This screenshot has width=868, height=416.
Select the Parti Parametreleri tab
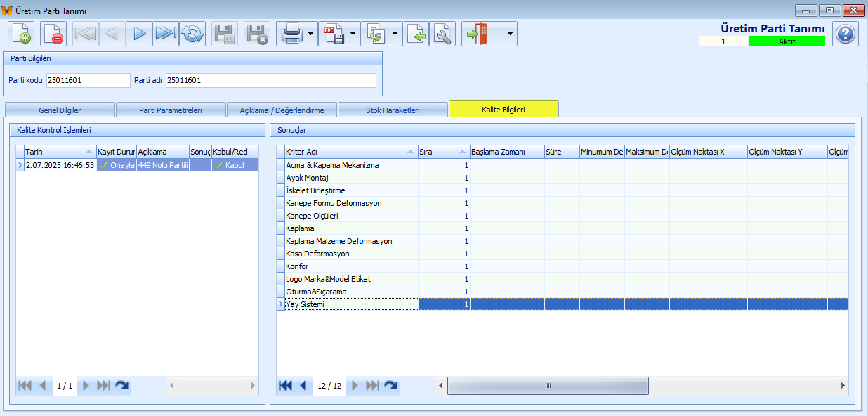click(171, 110)
